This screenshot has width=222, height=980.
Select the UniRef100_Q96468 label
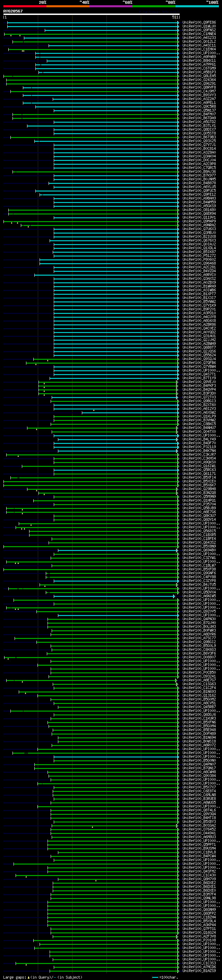coord(199,263)
